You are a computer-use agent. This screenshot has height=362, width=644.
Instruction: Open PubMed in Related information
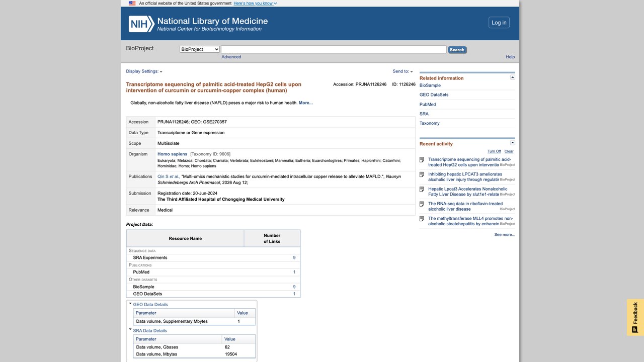(428, 105)
